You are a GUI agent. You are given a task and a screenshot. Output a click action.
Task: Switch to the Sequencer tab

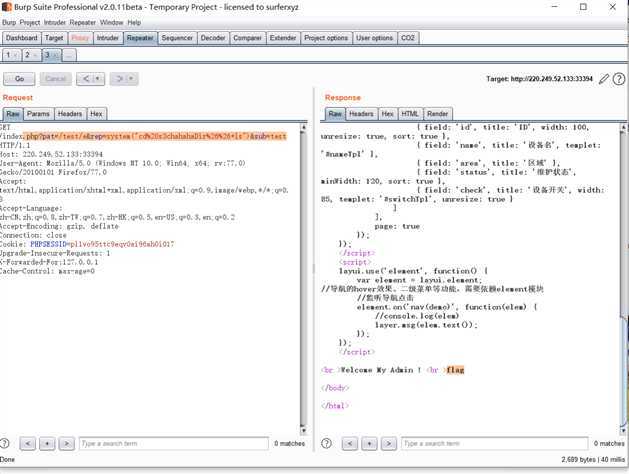pos(177,38)
